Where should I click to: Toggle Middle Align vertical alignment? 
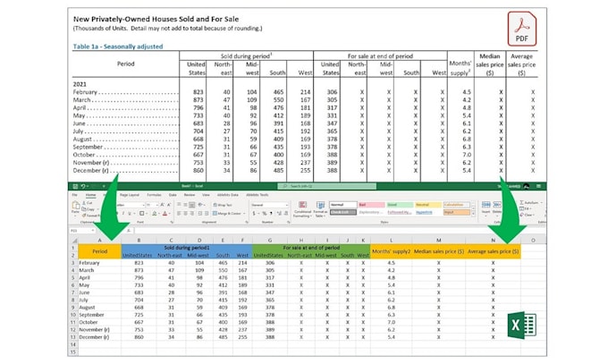[x=185, y=205]
